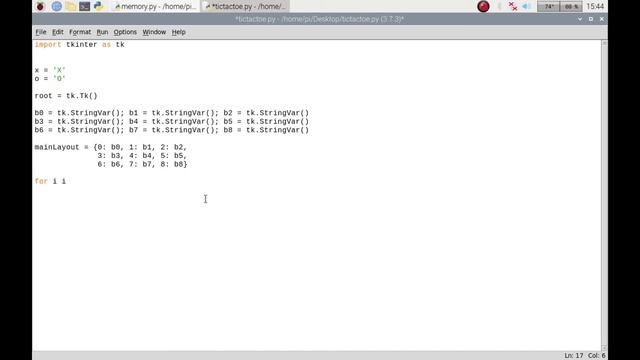Open the Format menu
The image size is (640, 360).
coord(80,32)
